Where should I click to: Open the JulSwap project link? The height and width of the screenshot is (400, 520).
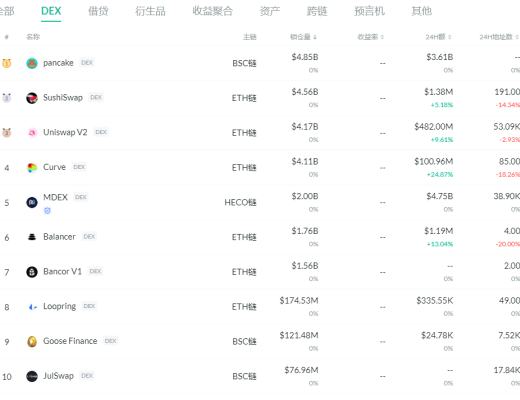pos(58,376)
